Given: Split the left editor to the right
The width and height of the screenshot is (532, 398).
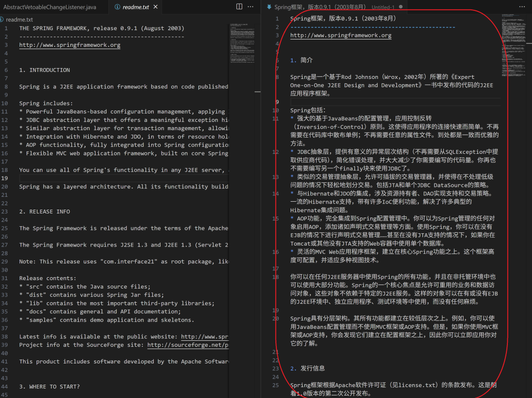Looking at the screenshot, I should pos(239,6).
